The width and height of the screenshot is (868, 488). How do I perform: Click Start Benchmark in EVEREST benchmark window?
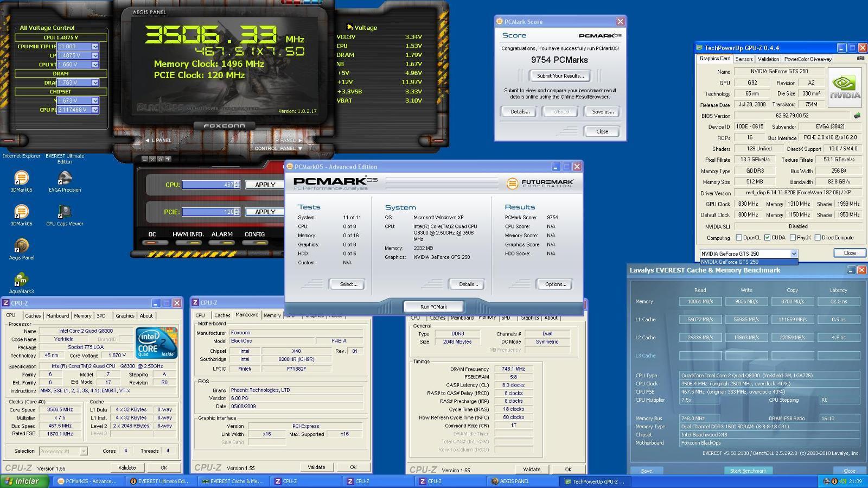pos(748,471)
